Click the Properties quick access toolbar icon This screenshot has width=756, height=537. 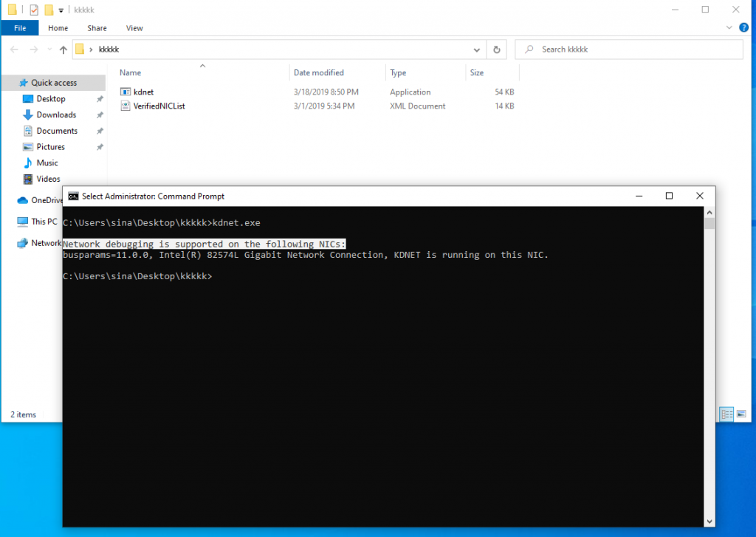34,10
